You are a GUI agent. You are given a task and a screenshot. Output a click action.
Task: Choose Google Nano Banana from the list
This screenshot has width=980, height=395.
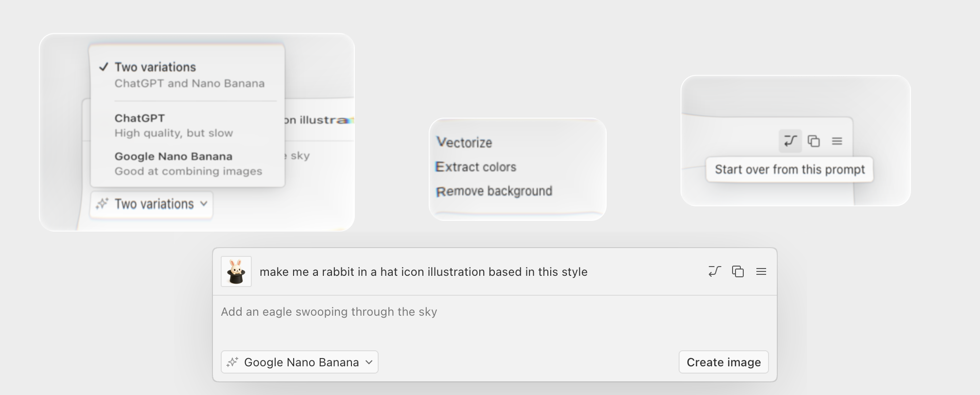(x=187, y=163)
